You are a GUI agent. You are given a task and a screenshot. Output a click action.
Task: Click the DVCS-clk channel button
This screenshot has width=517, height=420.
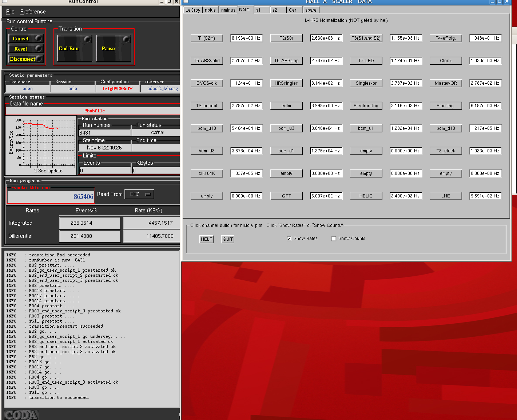pos(207,83)
